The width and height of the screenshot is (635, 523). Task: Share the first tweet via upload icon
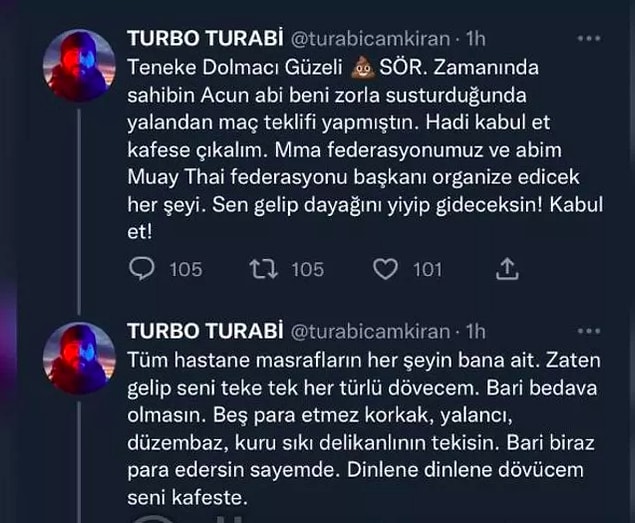pos(507,269)
